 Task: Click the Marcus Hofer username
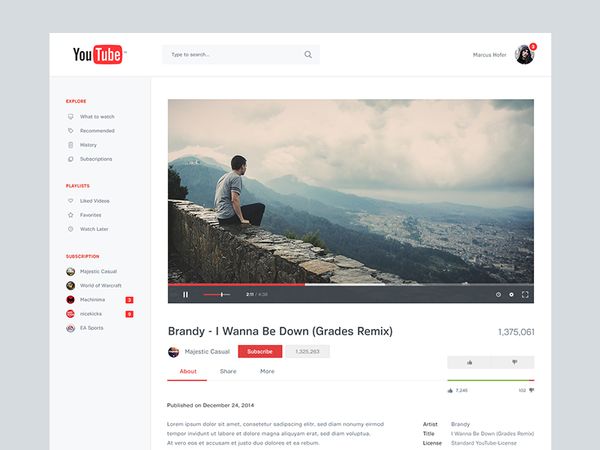coord(489,55)
